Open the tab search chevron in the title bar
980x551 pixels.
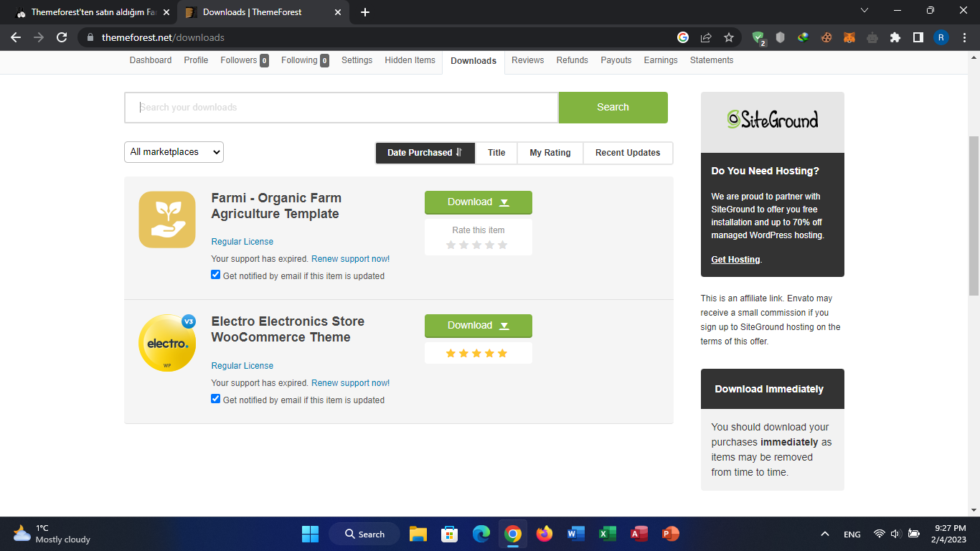coord(864,11)
